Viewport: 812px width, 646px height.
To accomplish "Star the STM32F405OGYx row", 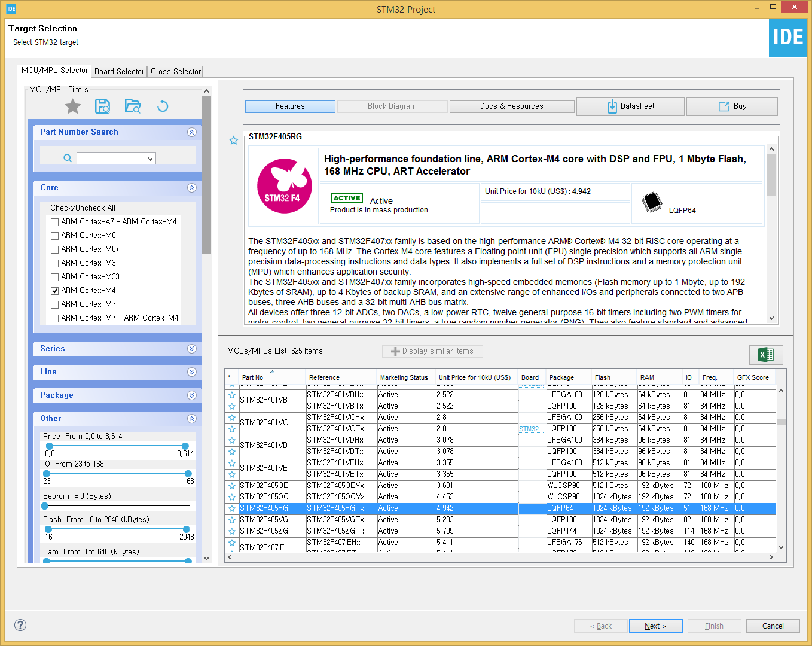I will pyautogui.click(x=232, y=497).
